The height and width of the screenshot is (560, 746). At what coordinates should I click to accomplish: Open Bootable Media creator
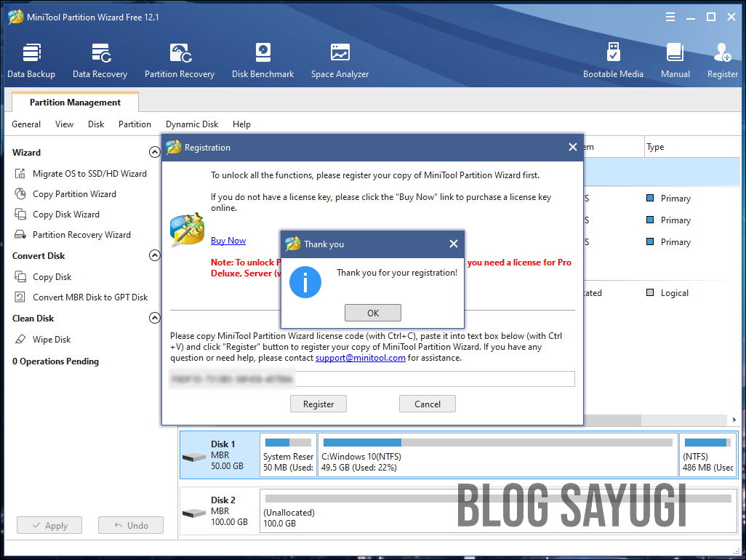pyautogui.click(x=614, y=58)
